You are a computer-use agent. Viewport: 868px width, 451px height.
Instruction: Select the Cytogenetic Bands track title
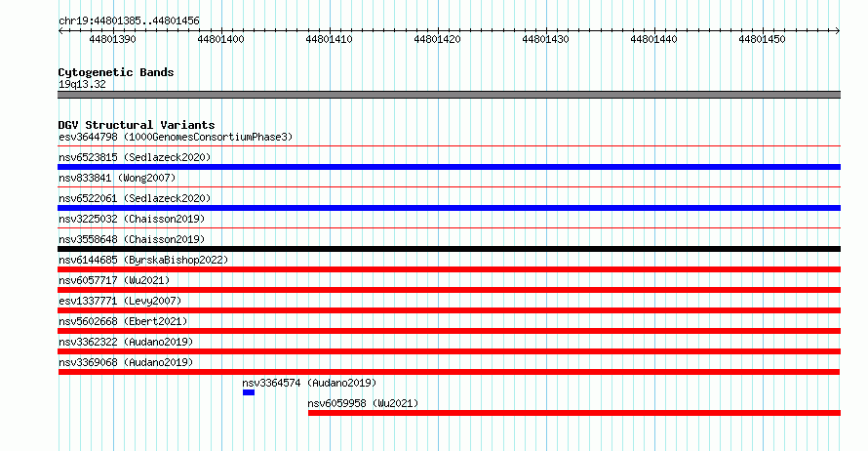[x=116, y=72]
